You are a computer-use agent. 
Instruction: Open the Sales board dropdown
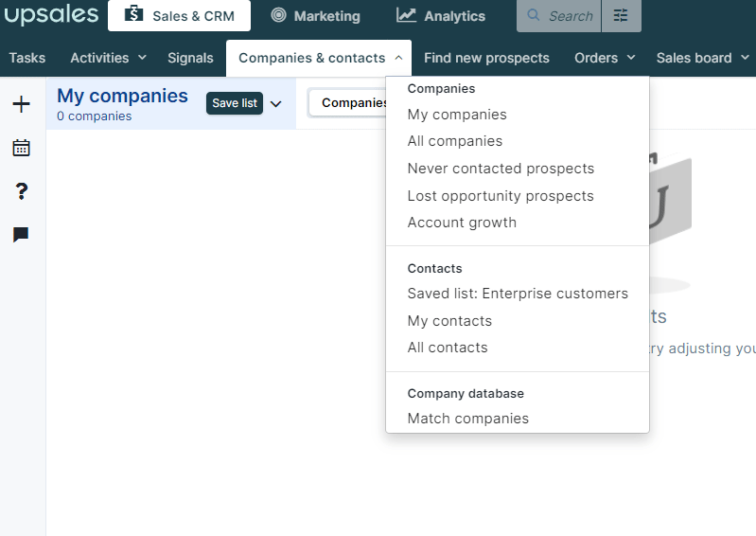(x=703, y=58)
